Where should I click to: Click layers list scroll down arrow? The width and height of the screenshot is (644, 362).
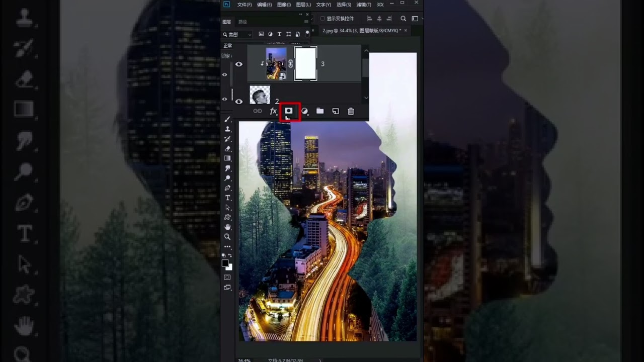(x=366, y=98)
